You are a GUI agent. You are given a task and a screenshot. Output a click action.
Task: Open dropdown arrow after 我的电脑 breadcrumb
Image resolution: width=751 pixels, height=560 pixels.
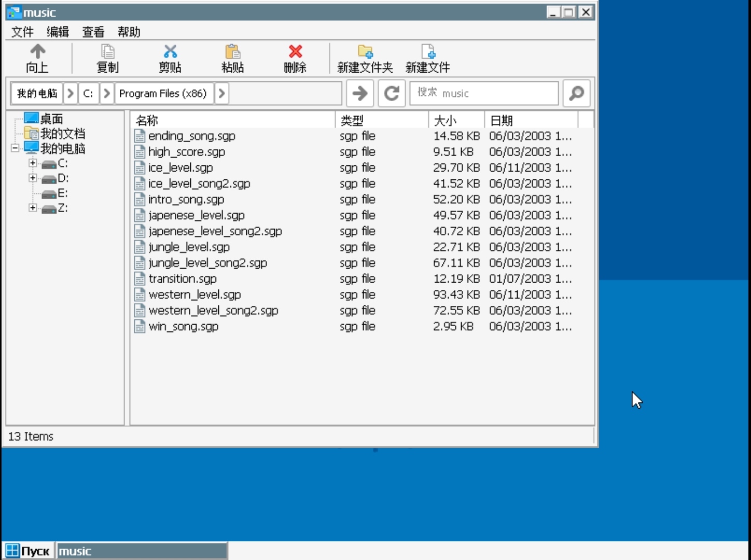pos(71,93)
